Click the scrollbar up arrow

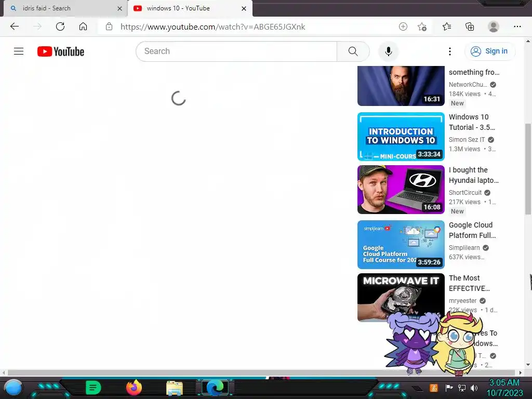click(528, 41)
